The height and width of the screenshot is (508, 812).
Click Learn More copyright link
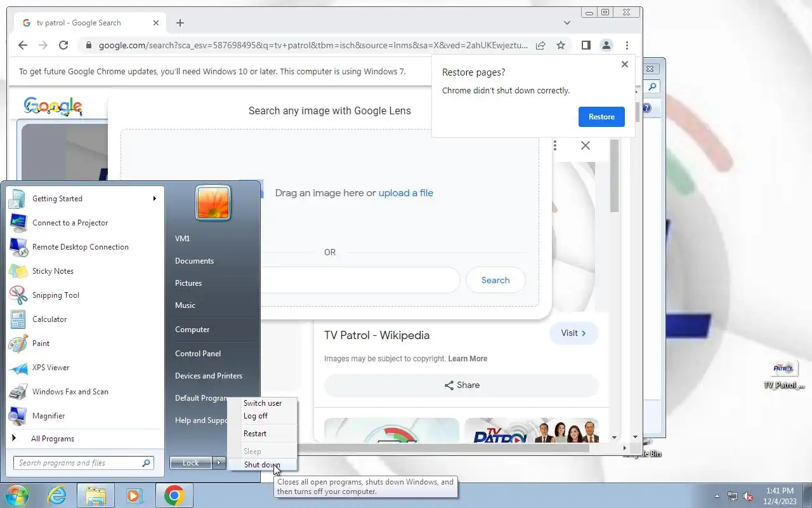[x=468, y=359]
